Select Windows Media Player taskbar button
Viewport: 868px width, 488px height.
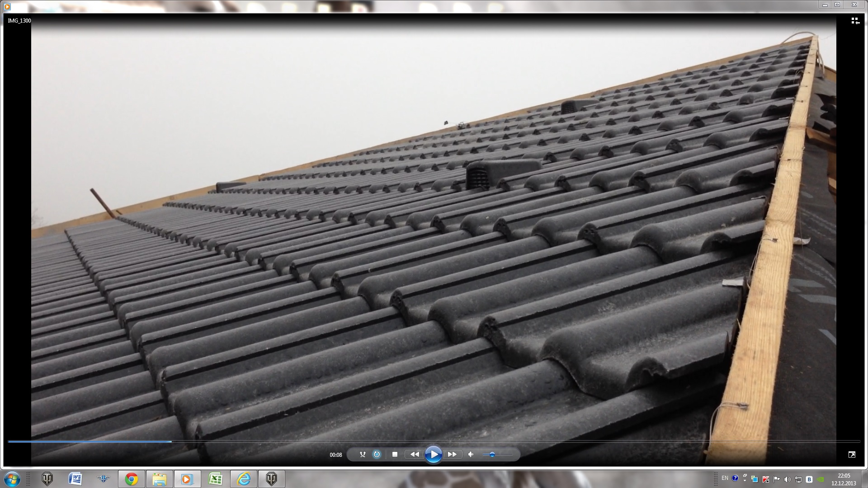(x=188, y=479)
